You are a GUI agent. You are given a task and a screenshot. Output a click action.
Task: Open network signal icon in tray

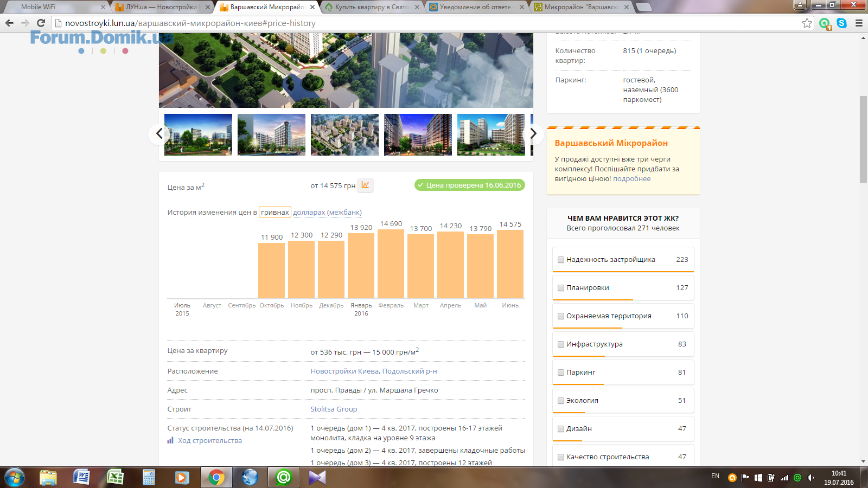[x=784, y=478]
